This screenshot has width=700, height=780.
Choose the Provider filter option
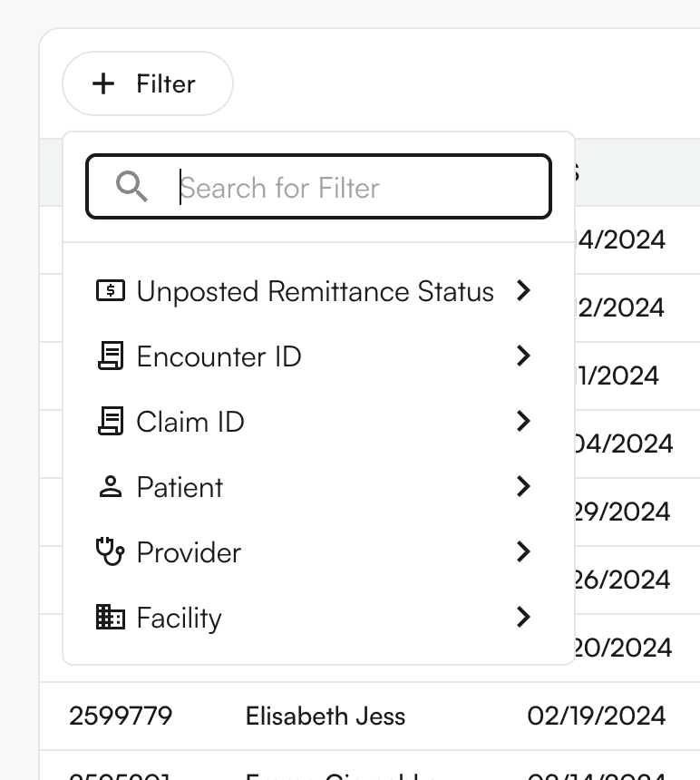(189, 552)
